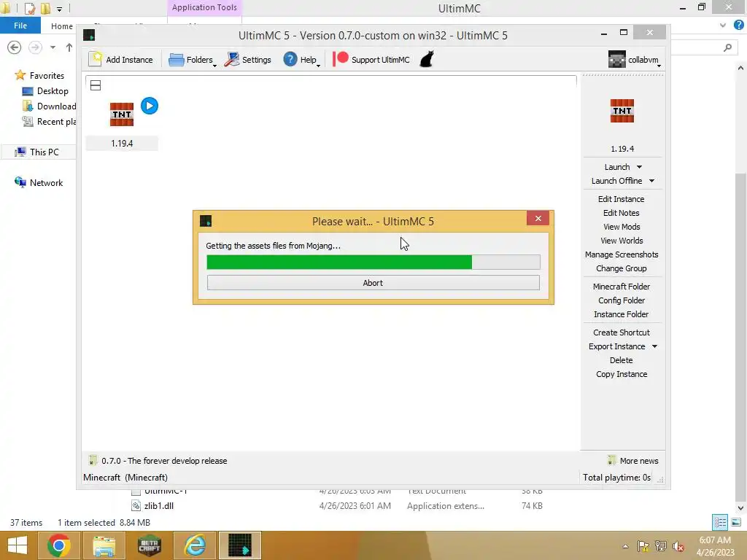Open the Windows Start button
The width and height of the screenshot is (747, 560).
click(18, 545)
